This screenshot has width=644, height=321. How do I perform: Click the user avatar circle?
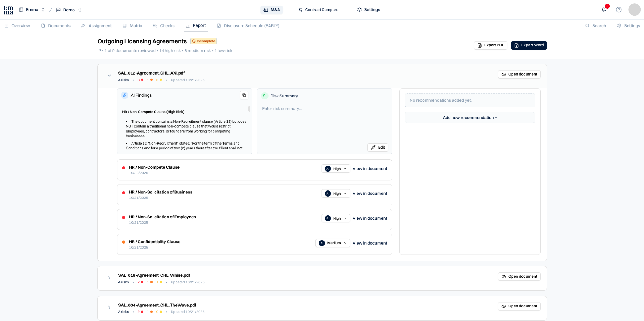(x=634, y=10)
